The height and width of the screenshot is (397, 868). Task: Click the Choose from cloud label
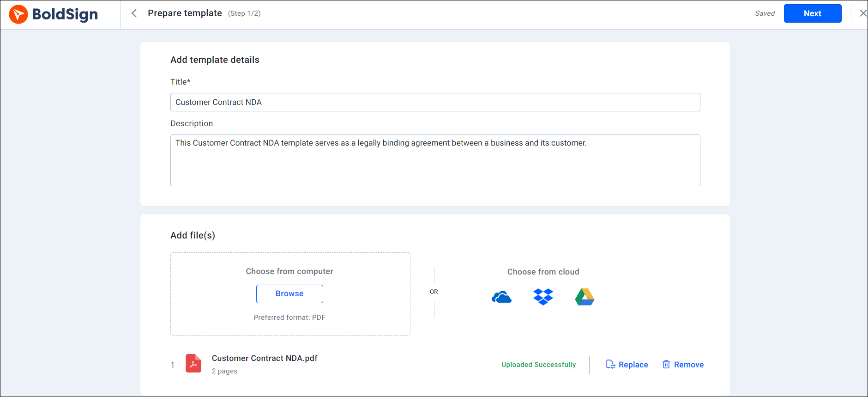pyautogui.click(x=543, y=272)
